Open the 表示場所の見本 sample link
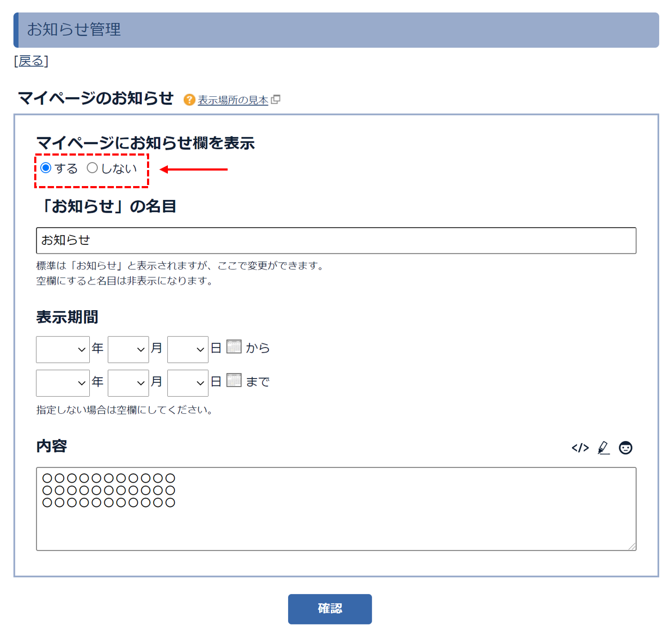 coord(233,99)
